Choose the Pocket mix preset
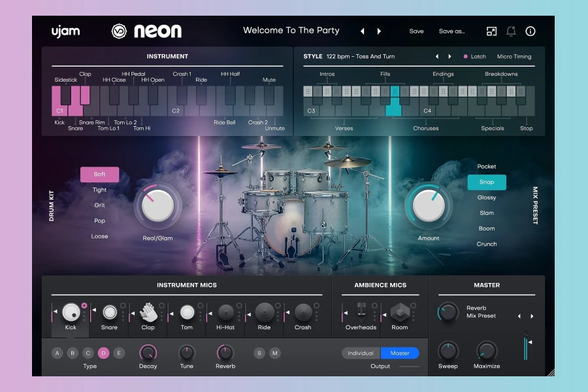 pos(486,167)
